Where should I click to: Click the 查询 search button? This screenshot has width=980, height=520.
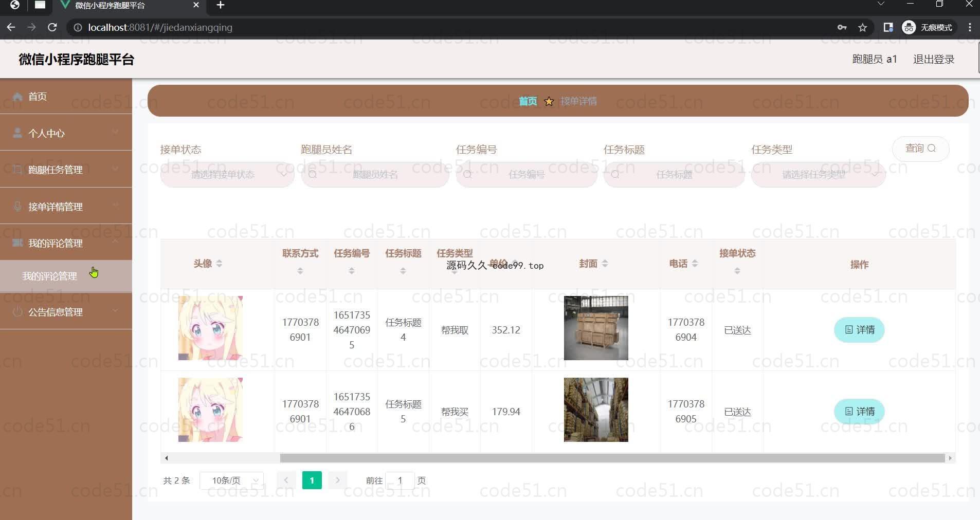click(920, 148)
